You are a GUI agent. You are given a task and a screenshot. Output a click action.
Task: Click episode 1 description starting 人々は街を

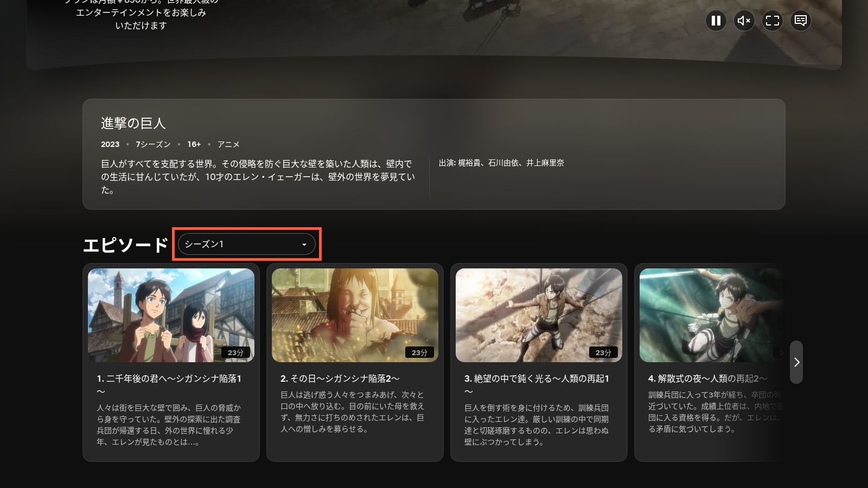coord(169,425)
